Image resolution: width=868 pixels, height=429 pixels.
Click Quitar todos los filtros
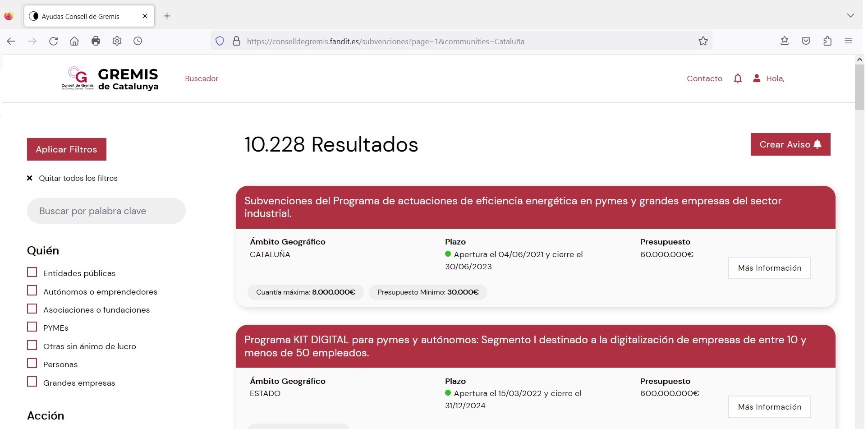pos(78,178)
